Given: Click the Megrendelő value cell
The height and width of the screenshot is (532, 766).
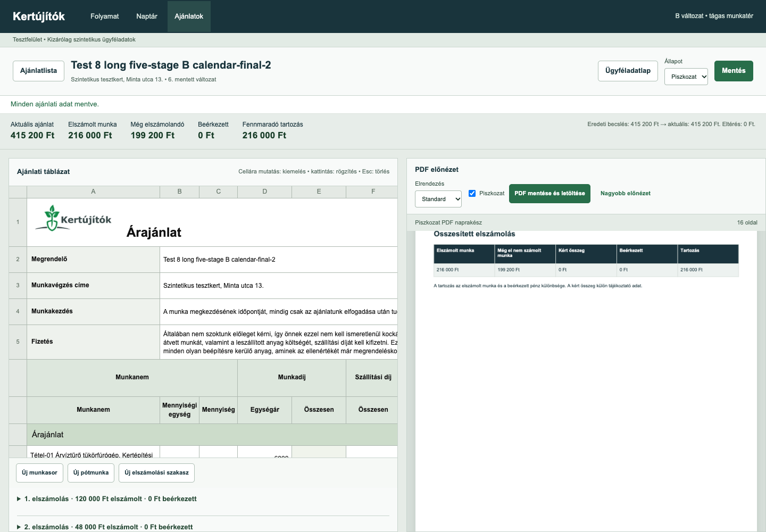Looking at the screenshot, I should (x=279, y=260).
